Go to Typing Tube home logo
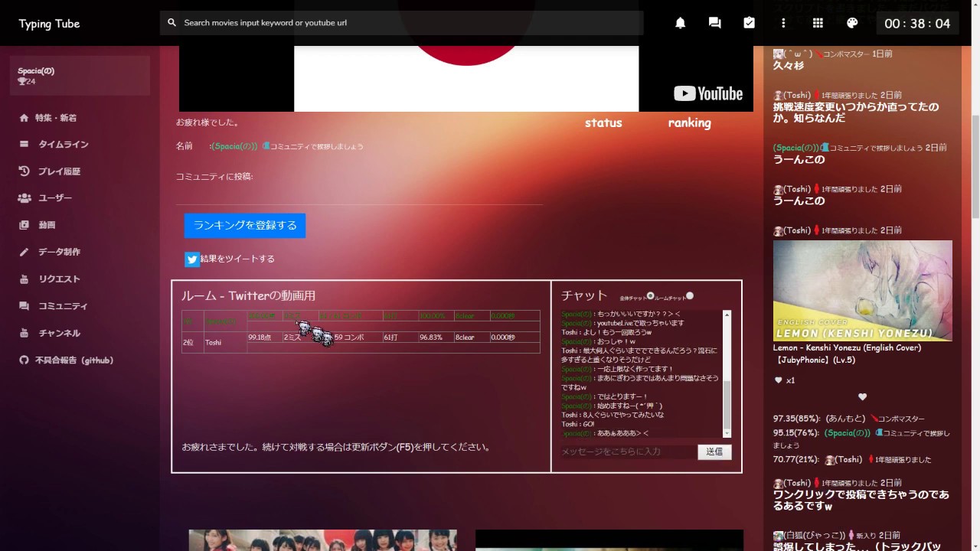980x551 pixels. pos(49,24)
